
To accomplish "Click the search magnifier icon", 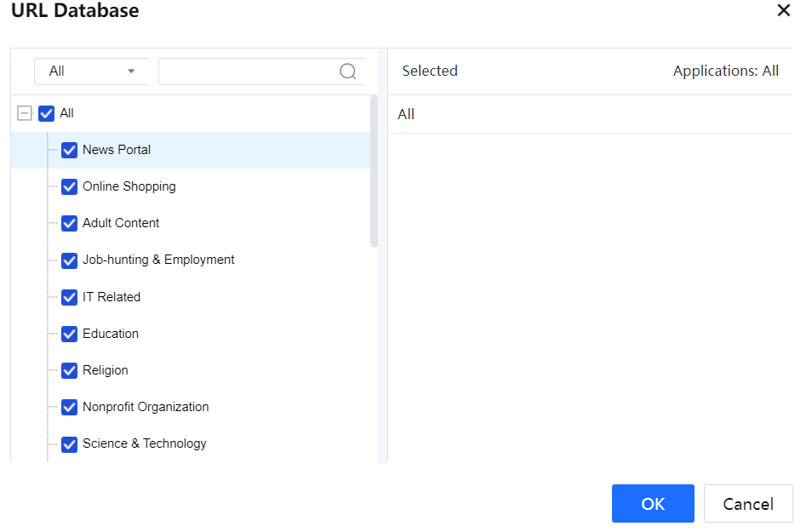I will coord(347,72).
